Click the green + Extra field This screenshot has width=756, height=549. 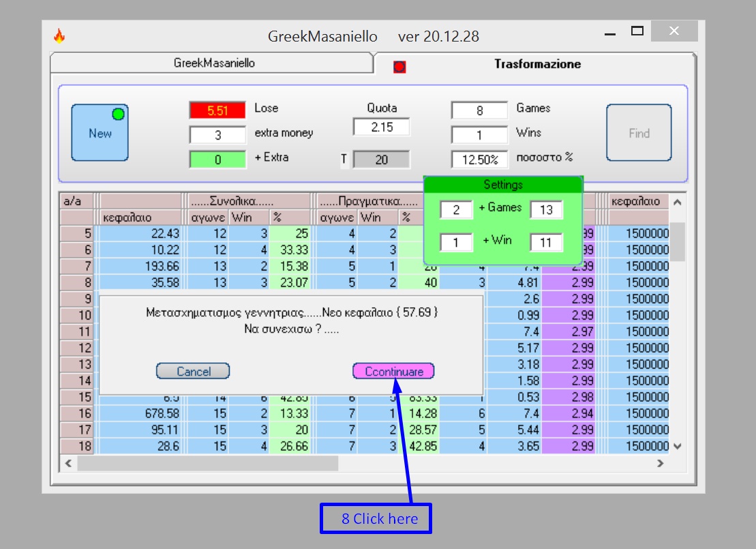click(217, 159)
